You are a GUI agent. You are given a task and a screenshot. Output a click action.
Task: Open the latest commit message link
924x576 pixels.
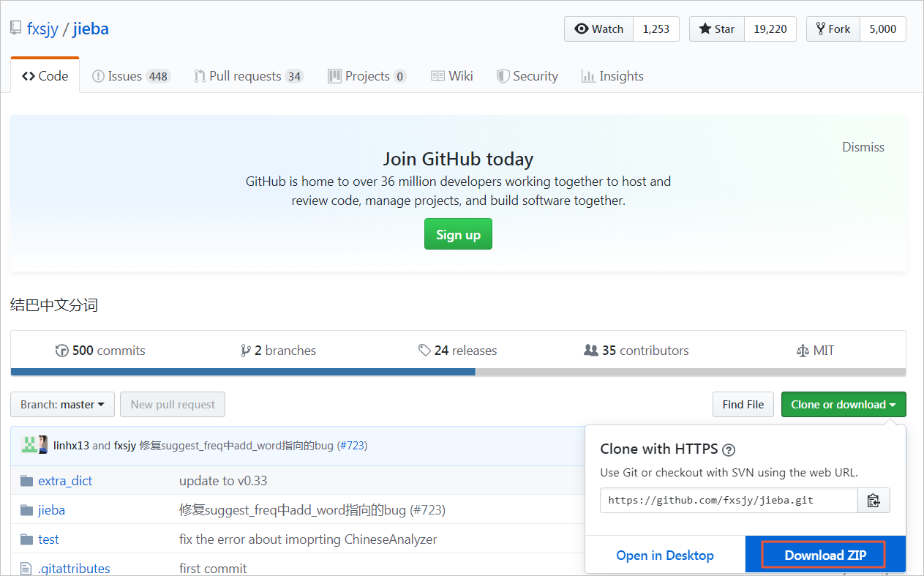click(236, 445)
